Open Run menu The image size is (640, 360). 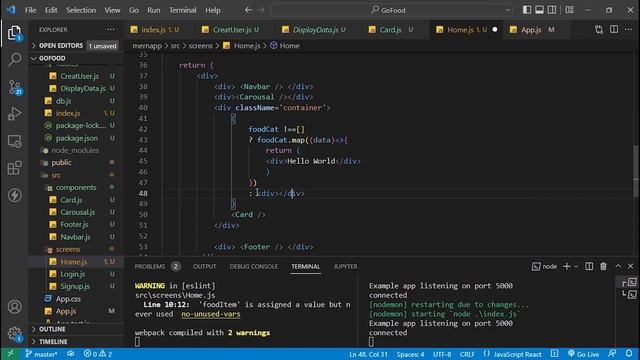[153, 10]
